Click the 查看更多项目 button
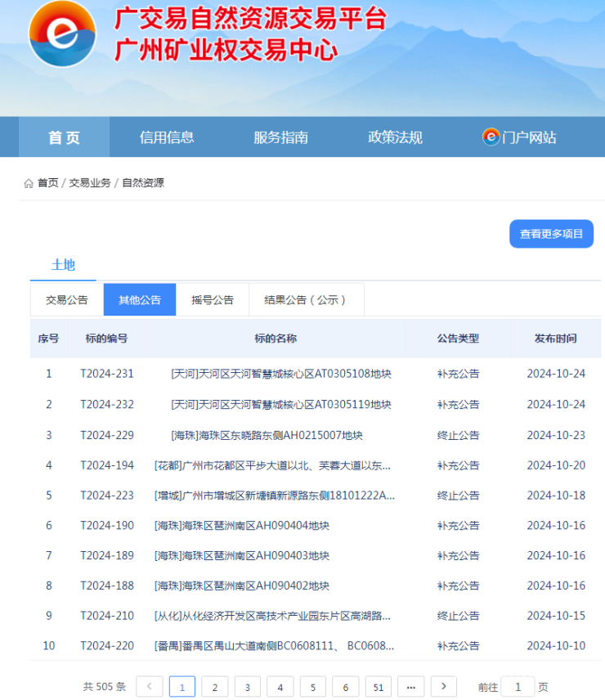 point(551,234)
